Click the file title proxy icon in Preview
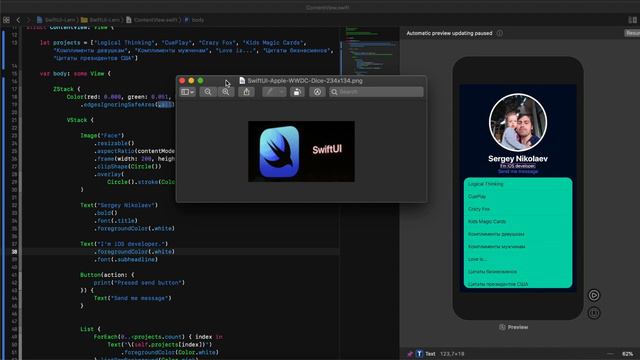This screenshot has height=360, width=640. 242,80
